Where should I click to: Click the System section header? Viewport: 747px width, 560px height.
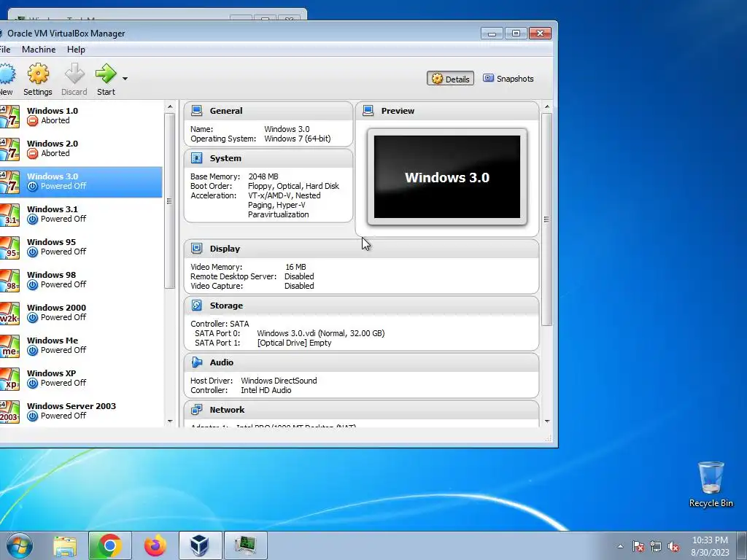tap(268, 158)
